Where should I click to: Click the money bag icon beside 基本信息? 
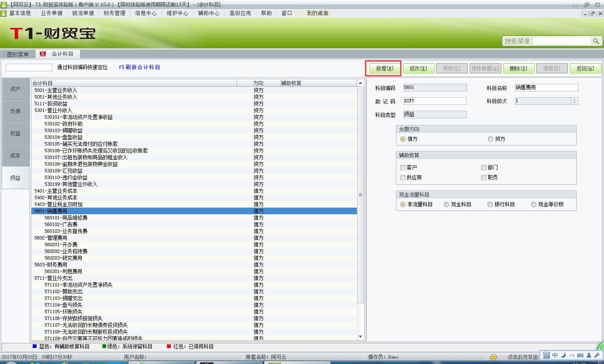tap(4, 13)
